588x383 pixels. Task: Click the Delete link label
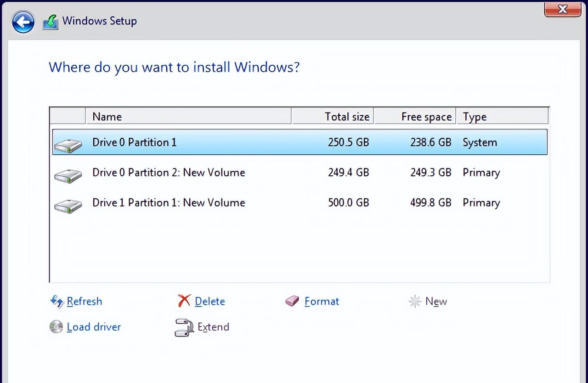pos(210,301)
